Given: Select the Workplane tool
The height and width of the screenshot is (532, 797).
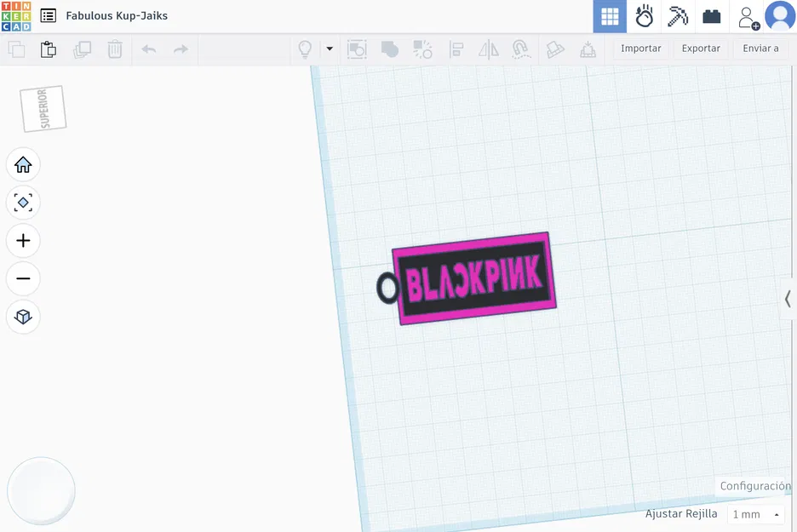Looking at the screenshot, I should 555,49.
